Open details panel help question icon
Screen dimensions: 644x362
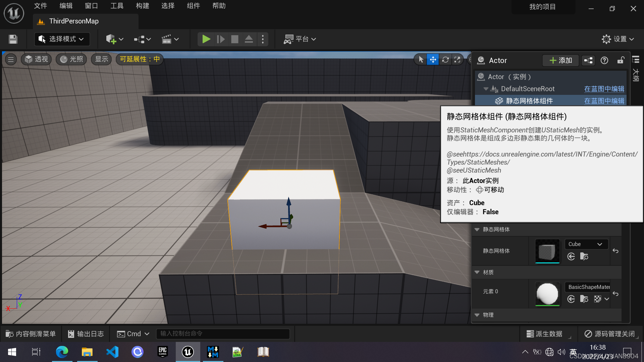pyautogui.click(x=604, y=60)
